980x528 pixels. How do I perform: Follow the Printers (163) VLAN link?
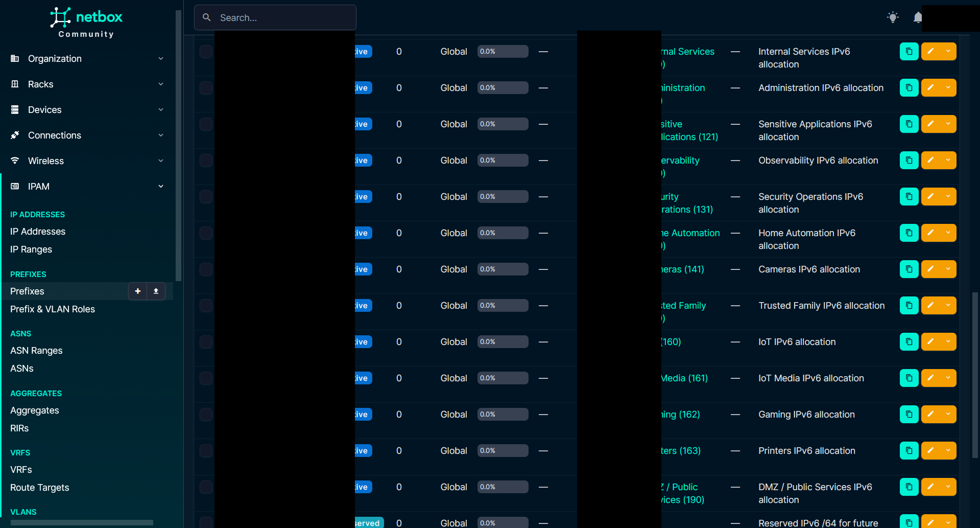coord(681,451)
